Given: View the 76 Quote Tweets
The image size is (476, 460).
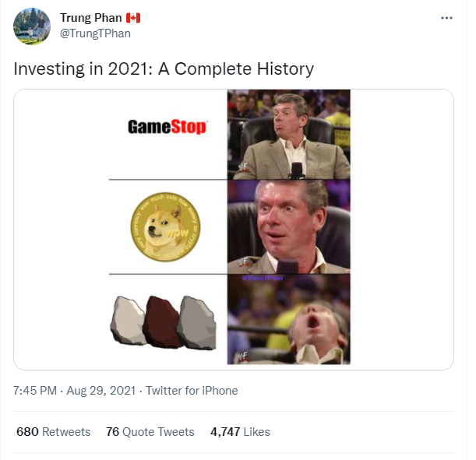Looking at the screenshot, I should click(150, 431).
